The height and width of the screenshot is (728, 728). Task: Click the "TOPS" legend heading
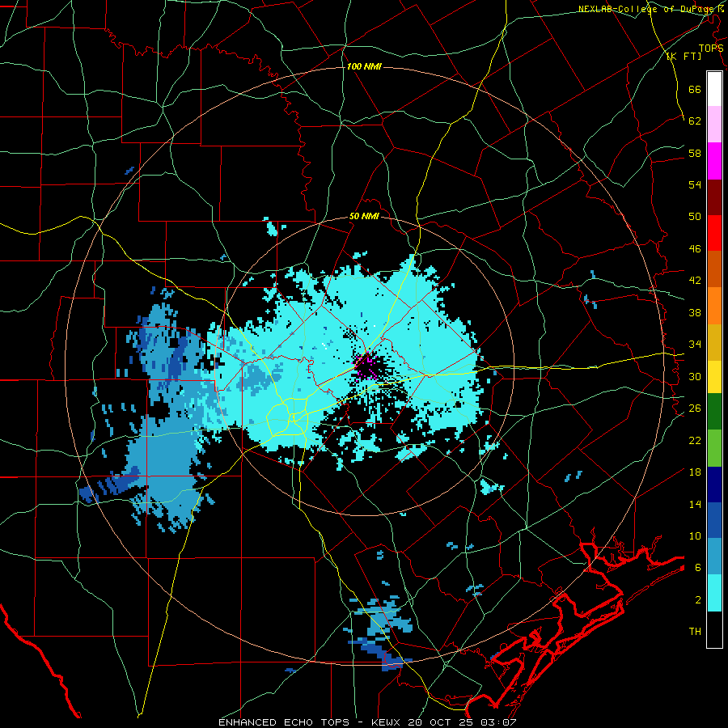coord(711,48)
